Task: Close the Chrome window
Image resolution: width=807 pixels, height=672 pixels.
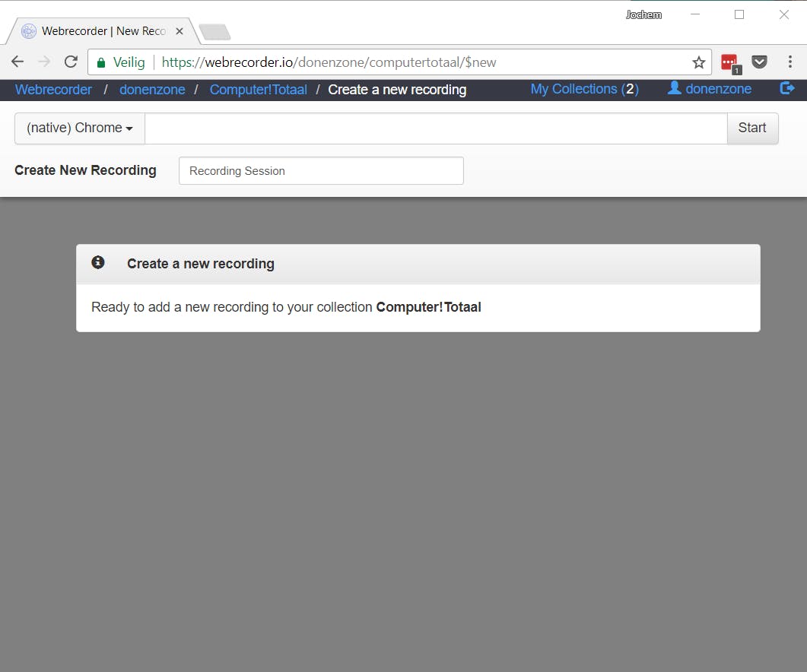Action: 784,14
